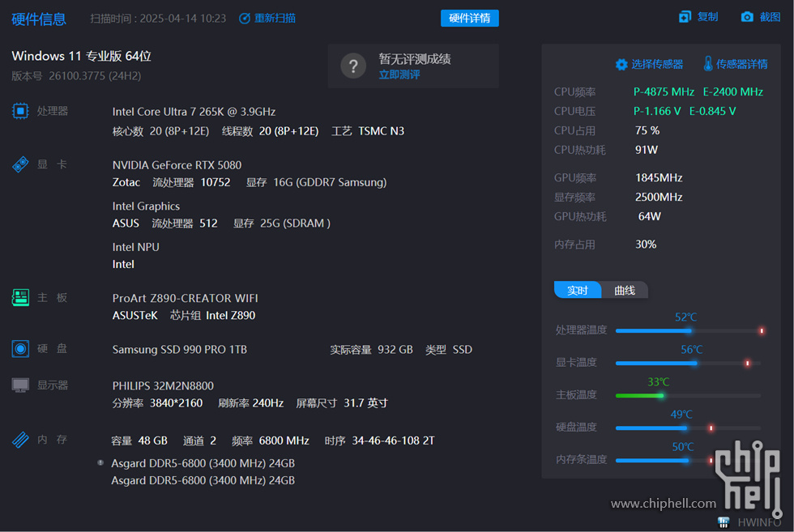Click ProArt Z890-CREATOR WIFI text
Viewport: 794px width, 532px height.
tap(185, 298)
